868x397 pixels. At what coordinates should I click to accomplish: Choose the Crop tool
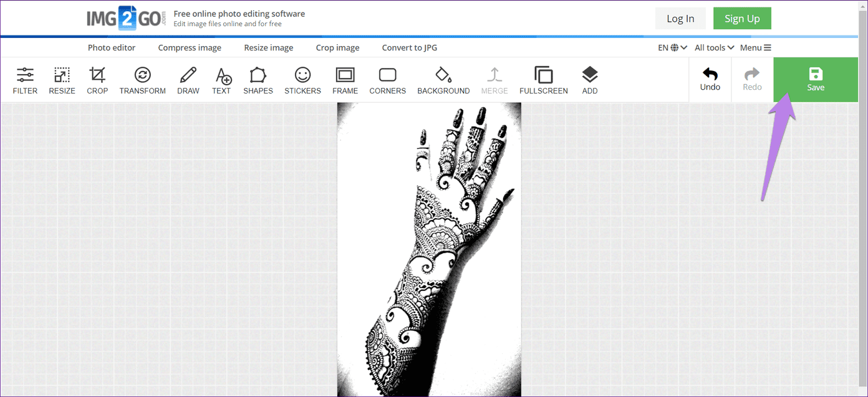97,81
